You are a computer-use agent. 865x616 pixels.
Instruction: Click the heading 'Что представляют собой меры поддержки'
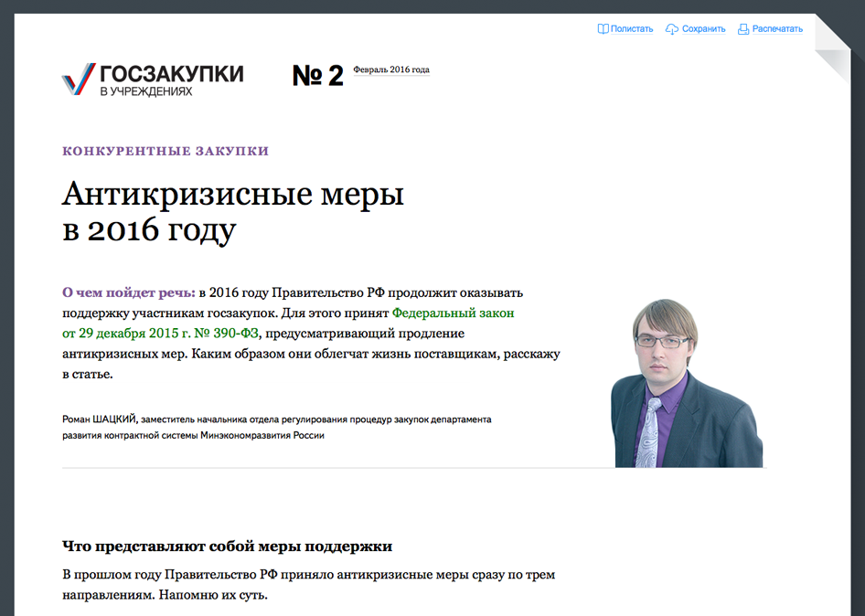tap(227, 547)
